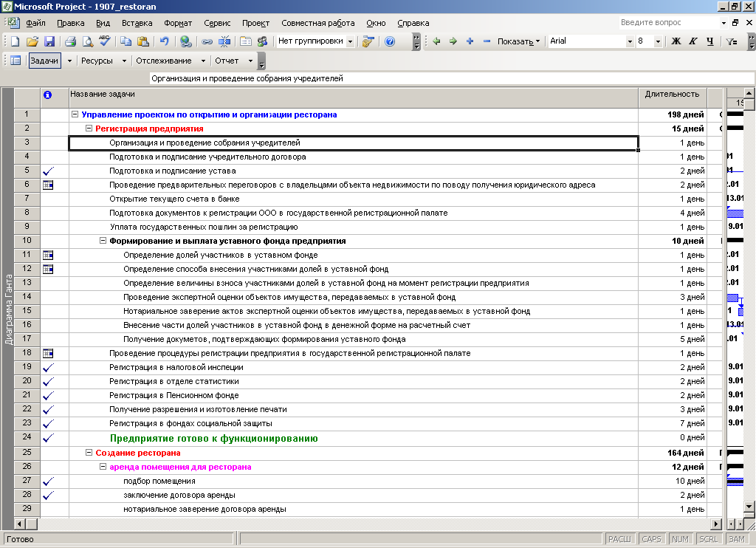
Task: Open the Сервис menu
Action: pos(217,23)
